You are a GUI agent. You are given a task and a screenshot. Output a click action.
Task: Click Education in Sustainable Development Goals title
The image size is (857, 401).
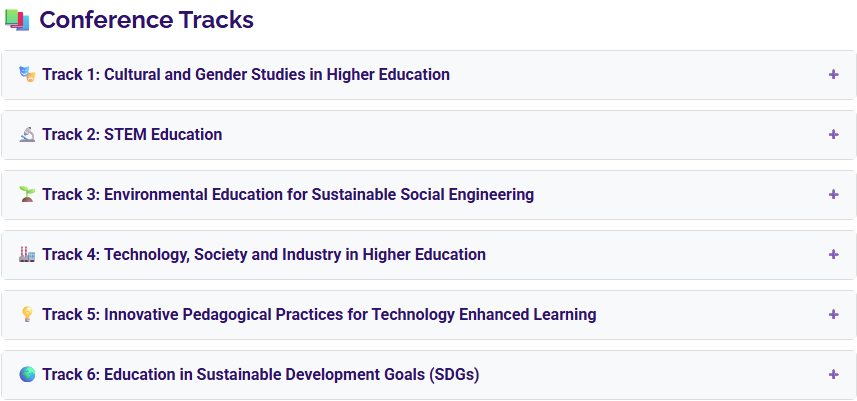click(x=261, y=375)
